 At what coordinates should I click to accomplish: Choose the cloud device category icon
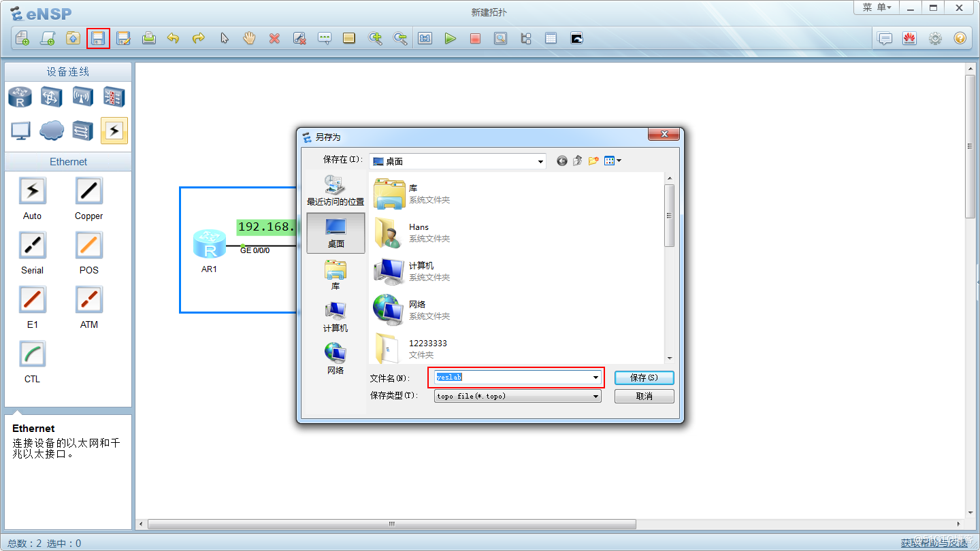coord(52,130)
